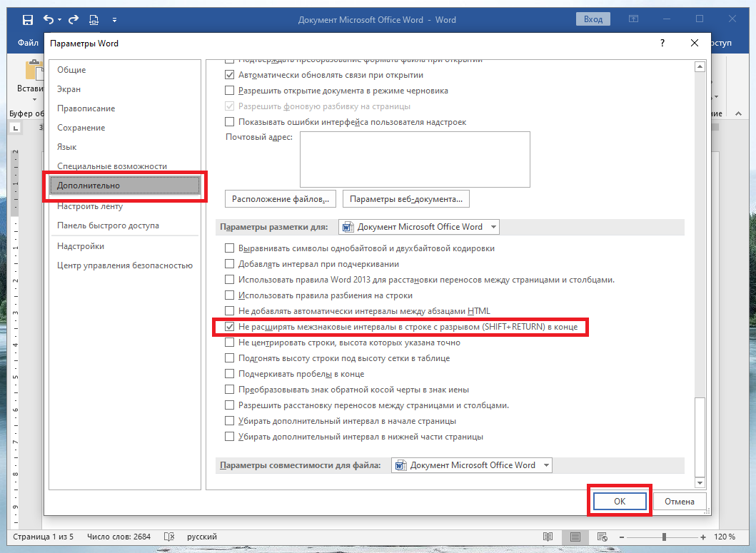756x553 pixels.
Task: Open the undo history dropdown arrow
Action: coord(60,20)
